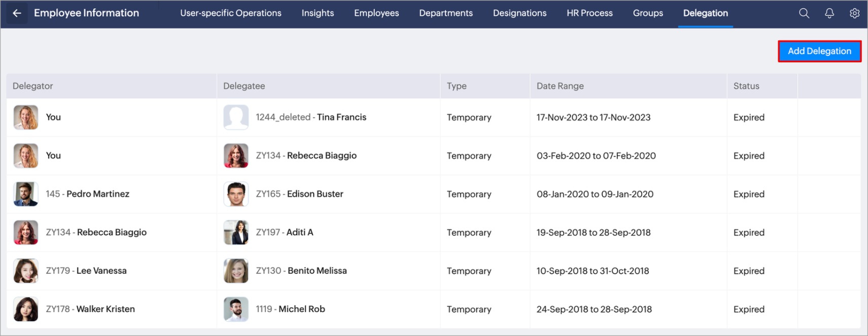
Task: Open the notifications bell
Action: (x=829, y=13)
